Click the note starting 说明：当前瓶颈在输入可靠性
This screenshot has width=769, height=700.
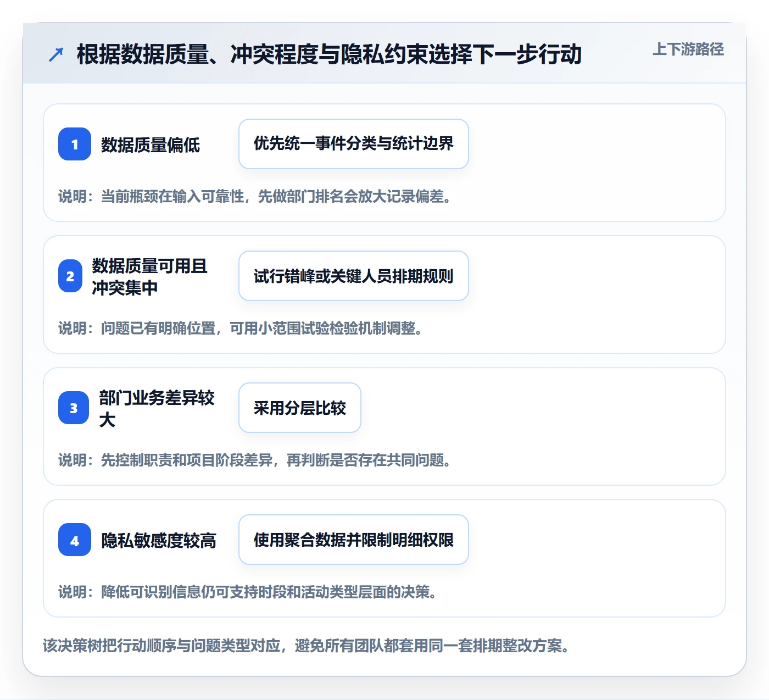256,196
